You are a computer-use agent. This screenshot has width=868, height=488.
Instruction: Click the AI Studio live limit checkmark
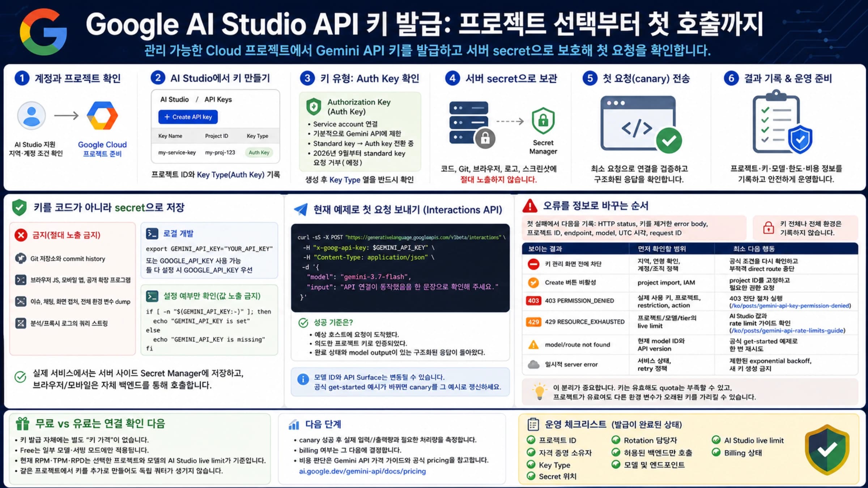(716, 440)
